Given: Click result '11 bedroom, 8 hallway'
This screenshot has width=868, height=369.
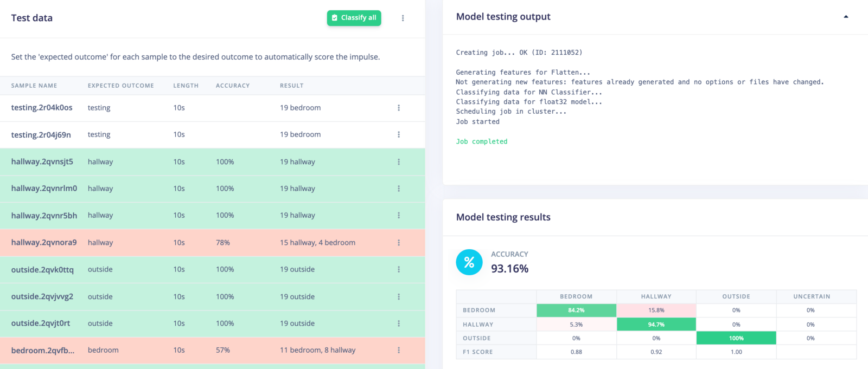Looking at the screenshot, I should point(318,350).
